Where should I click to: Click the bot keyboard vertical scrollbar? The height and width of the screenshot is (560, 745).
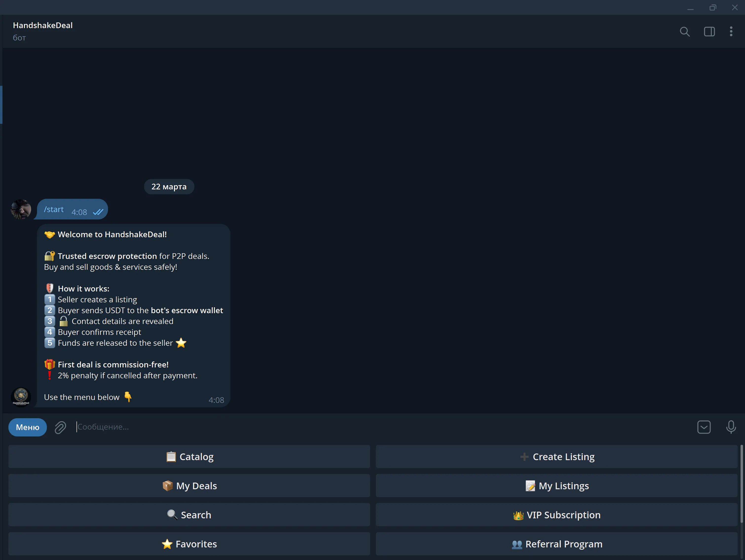pyautogui.click(x=741, y=484)
